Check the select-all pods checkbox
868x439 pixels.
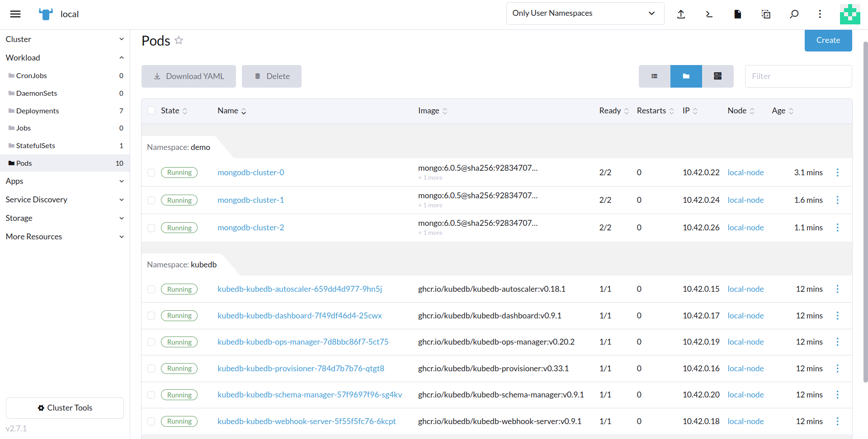click(151, 110)
